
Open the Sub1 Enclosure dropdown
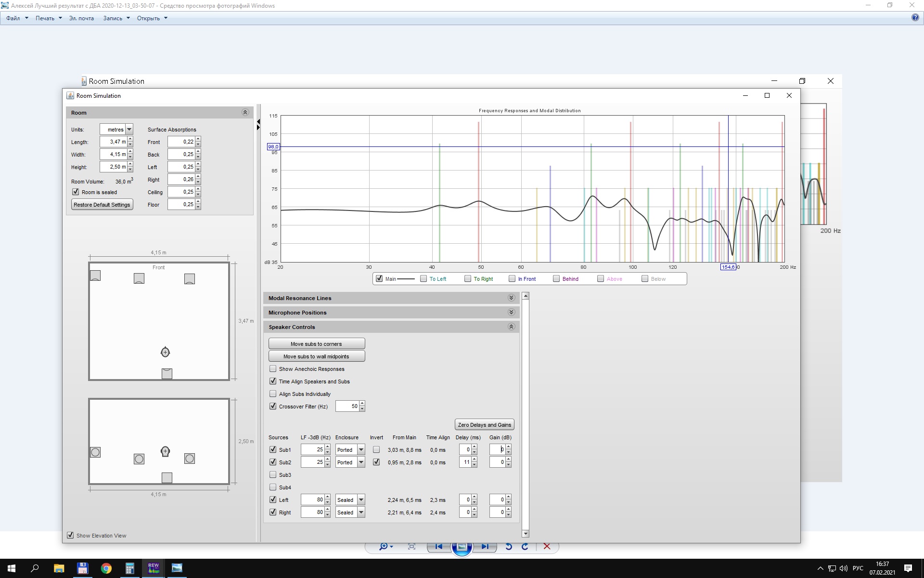pyautogui.click(x=361, y=449)
